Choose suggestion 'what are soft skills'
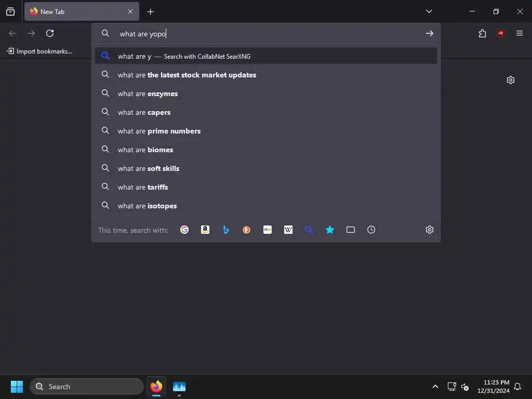Viewport: 532px width, 399px height. tap(266, 168)
